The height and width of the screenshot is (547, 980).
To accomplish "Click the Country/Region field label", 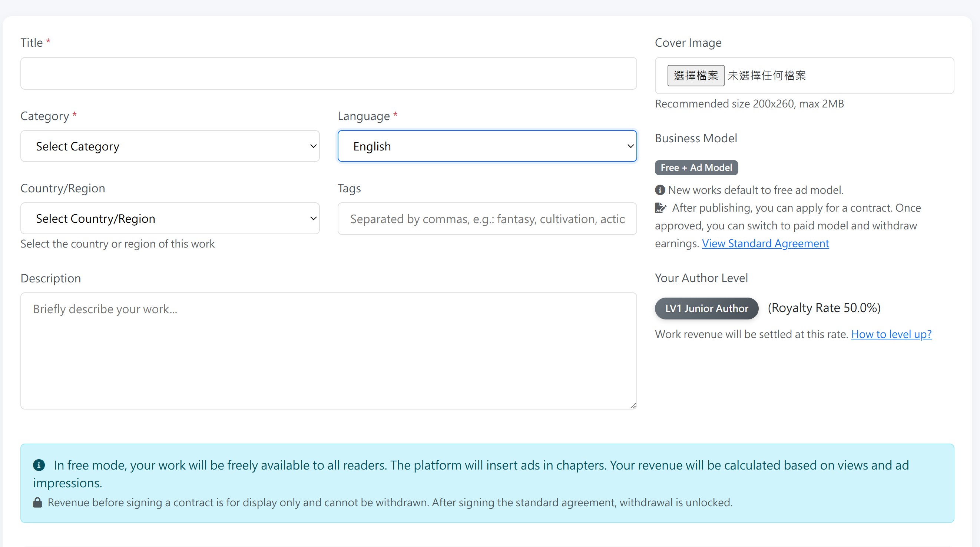I will click(x=63, y=188).
